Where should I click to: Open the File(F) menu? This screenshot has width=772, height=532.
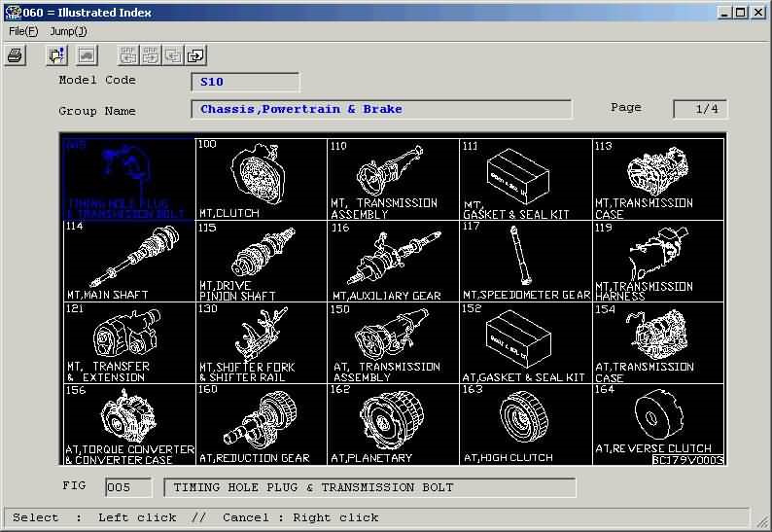point(23,31)
